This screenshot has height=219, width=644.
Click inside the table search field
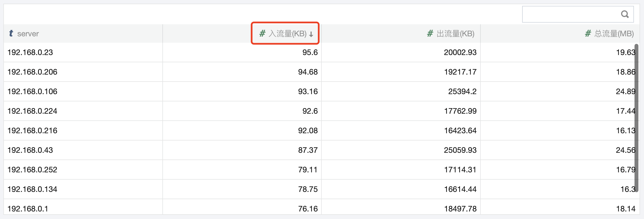(570, 14)
